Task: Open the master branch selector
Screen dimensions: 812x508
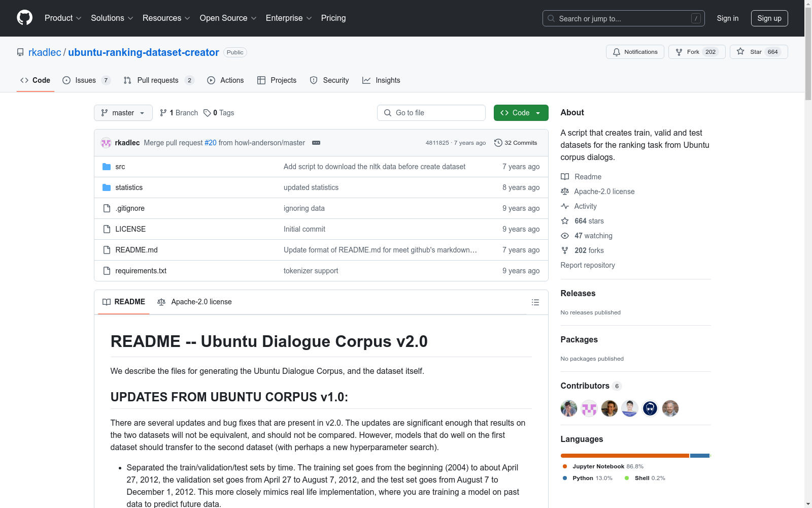Action: click(123, 113)
